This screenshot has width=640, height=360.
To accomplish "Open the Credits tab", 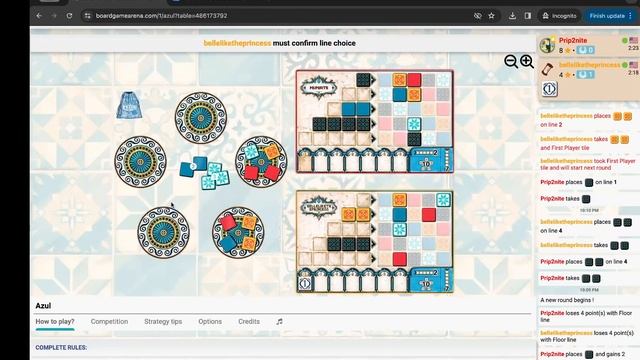I will point(249,322).
